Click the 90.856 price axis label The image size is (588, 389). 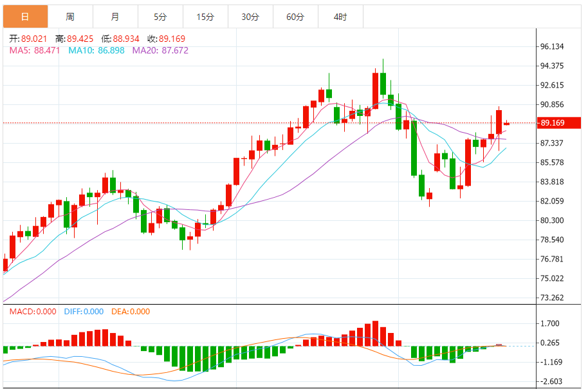[551, 105]
